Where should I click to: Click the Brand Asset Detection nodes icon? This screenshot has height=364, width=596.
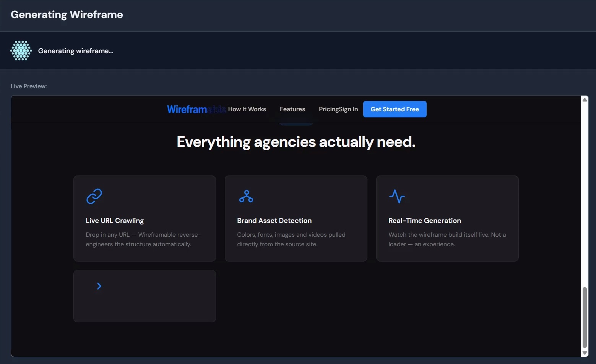[x=246, y=196]
